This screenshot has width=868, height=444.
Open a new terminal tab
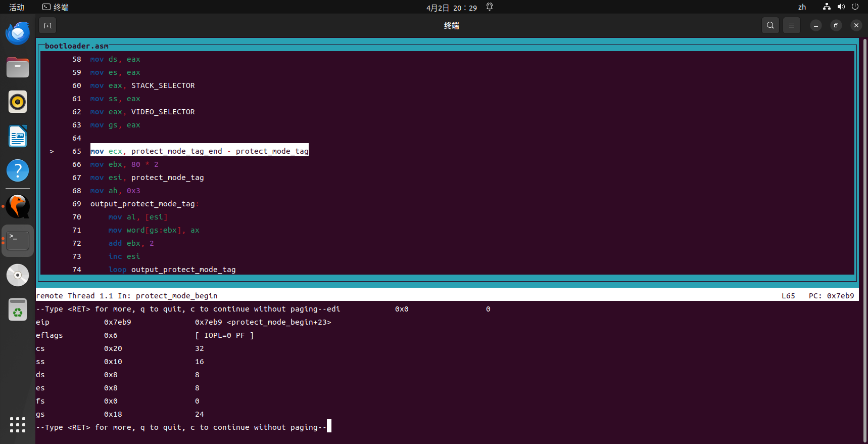pos(47,25)
